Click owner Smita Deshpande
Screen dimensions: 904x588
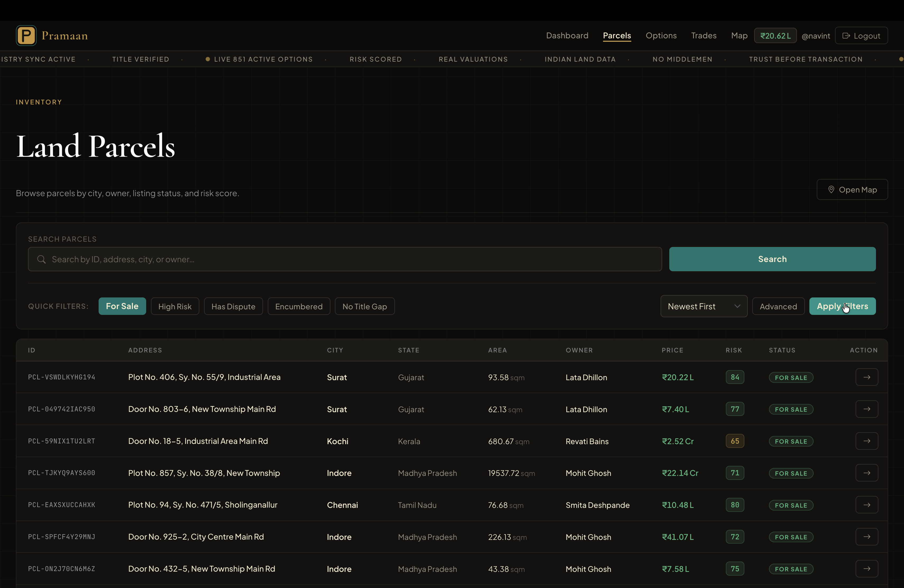597,505
